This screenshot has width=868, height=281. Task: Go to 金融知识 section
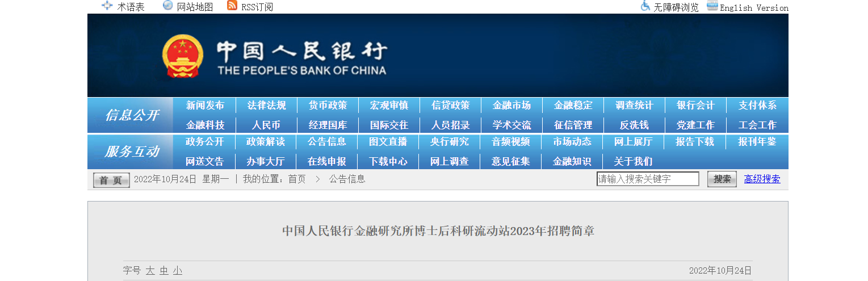click(x=572, y=161)
